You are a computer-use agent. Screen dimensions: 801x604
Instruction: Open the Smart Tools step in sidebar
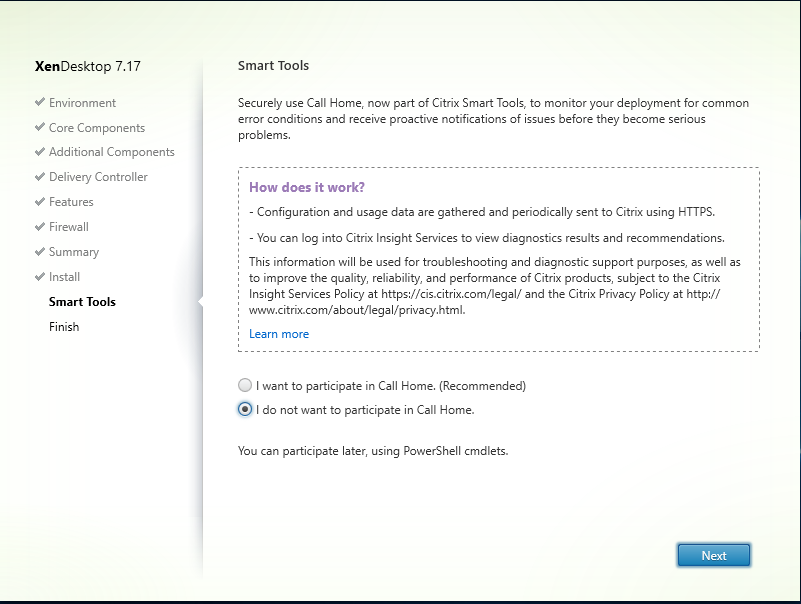(82, 302)
